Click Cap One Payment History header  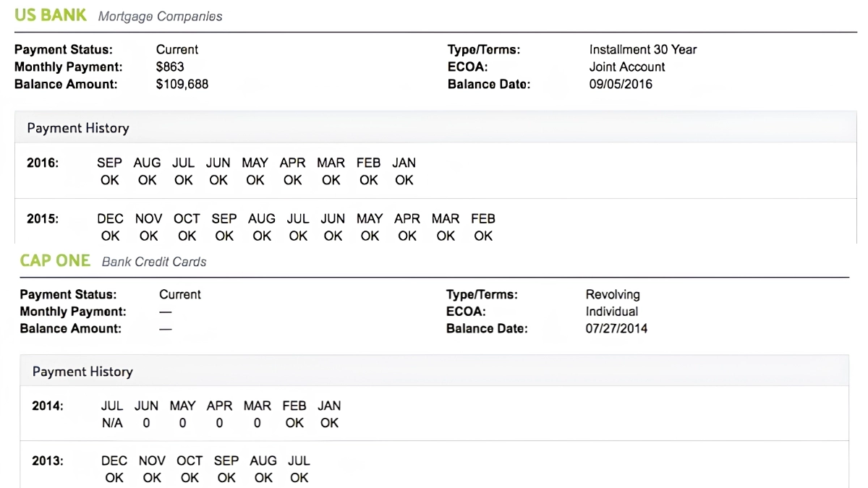[x=82, y=372]
